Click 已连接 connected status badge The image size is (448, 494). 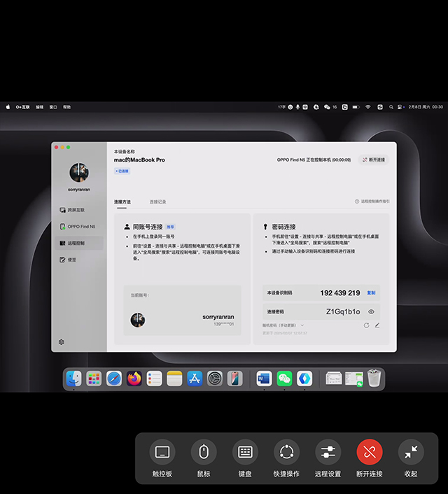tap(122, 171)
